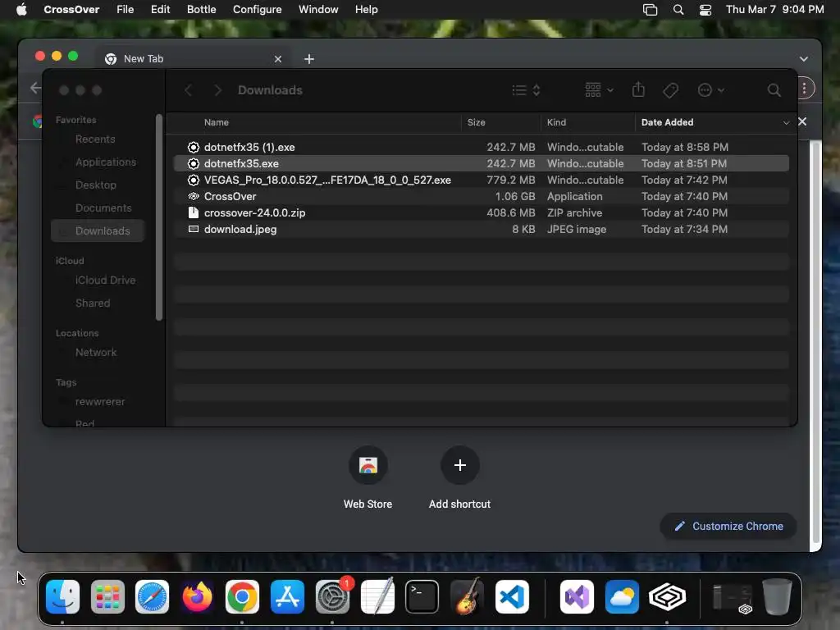The height and width of the screenshot is (630, 840).
Task: Open the Help menu
Action: [367, 9]
